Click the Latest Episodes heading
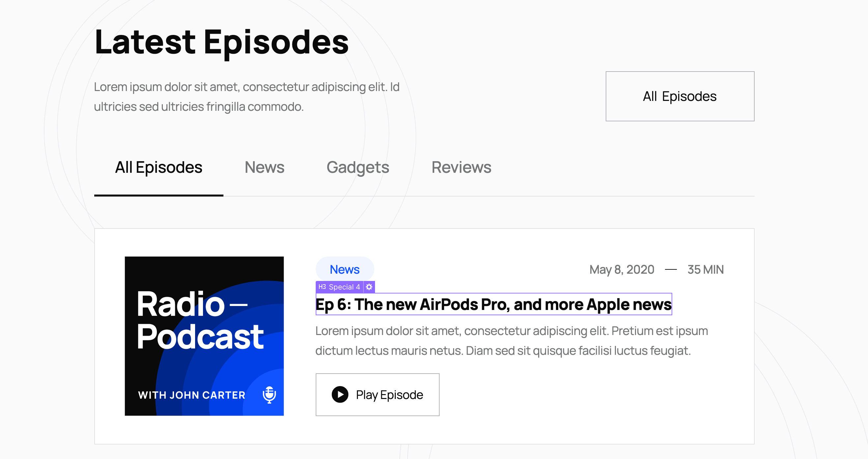The height and width of the screenshot is (459, 868). point(222,42)
